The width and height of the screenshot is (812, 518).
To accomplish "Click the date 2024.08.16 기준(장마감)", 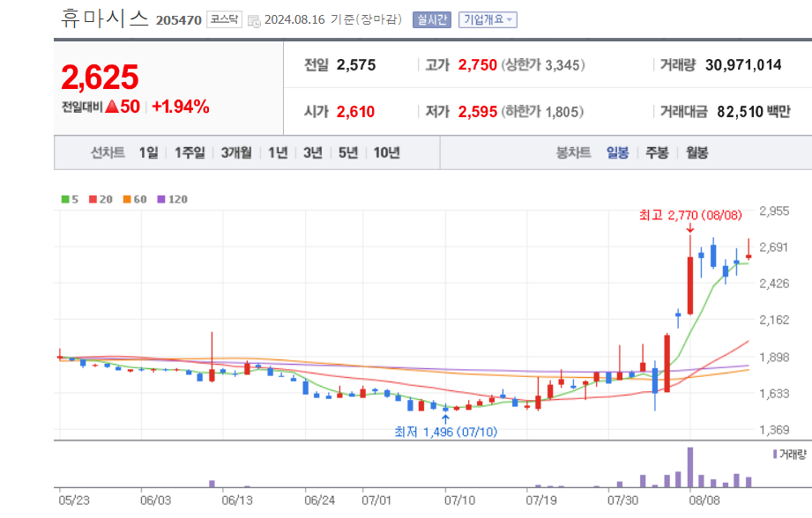I will (333, 19).
